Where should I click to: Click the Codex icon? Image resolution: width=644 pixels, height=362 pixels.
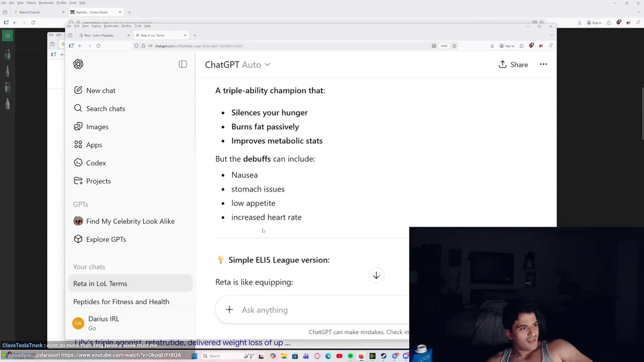78,163
